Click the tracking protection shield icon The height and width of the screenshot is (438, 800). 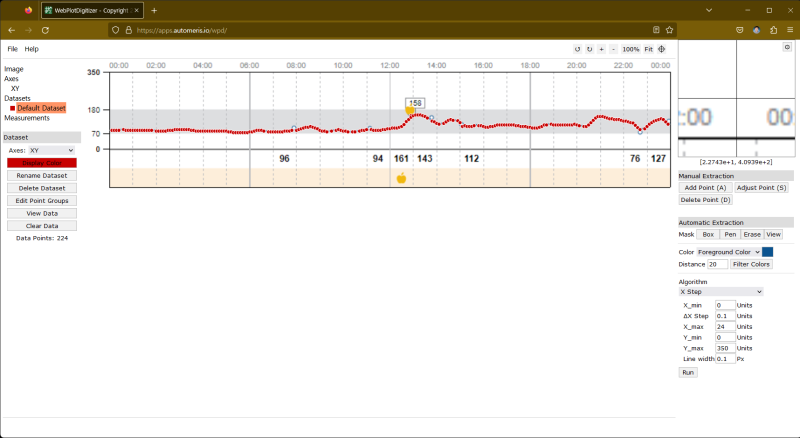(x=115, y=30)
